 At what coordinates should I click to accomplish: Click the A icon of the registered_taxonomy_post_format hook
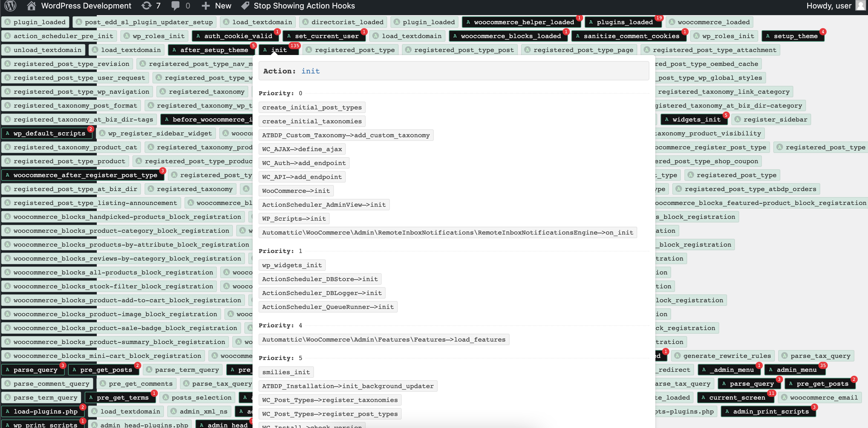tap(8, 105)
